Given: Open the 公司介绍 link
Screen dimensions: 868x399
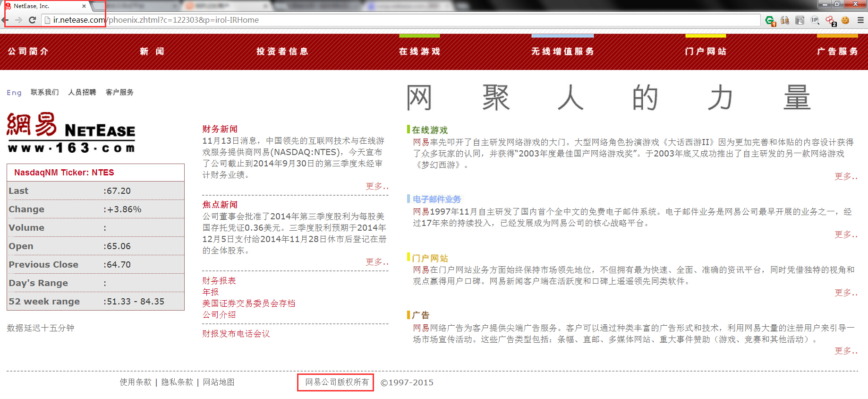Looking at the screenshot, I should point(219,315).
